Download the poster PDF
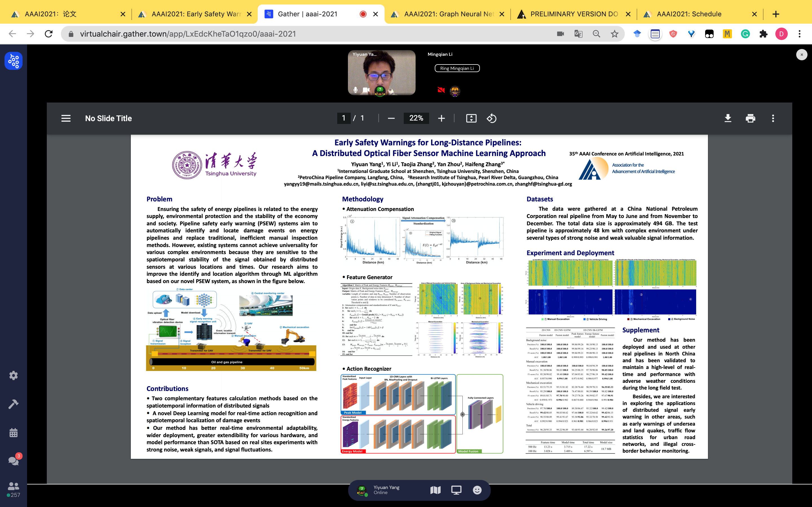This screenshot has height=507, width=812. [x=727, y=118]
